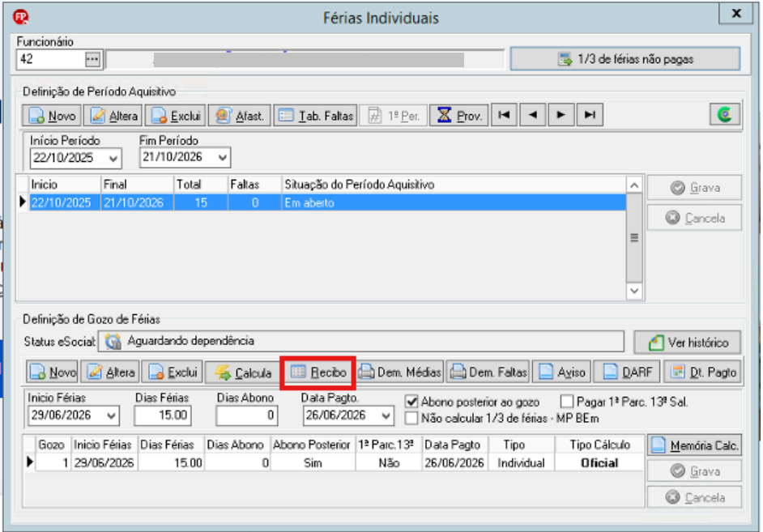
Task: Open the Recibo report
Action: (318, 372)
